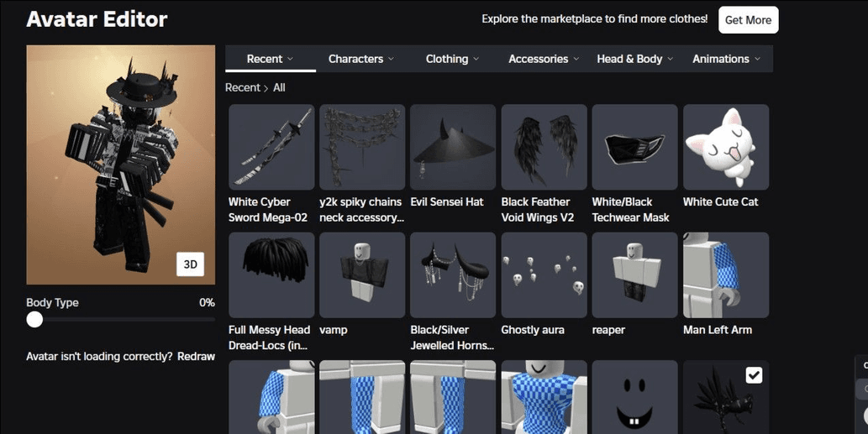The width and height of the screenshot is (868, 434).
Task: Pick the reaper pants thumbnail
Action: (635, 275)
